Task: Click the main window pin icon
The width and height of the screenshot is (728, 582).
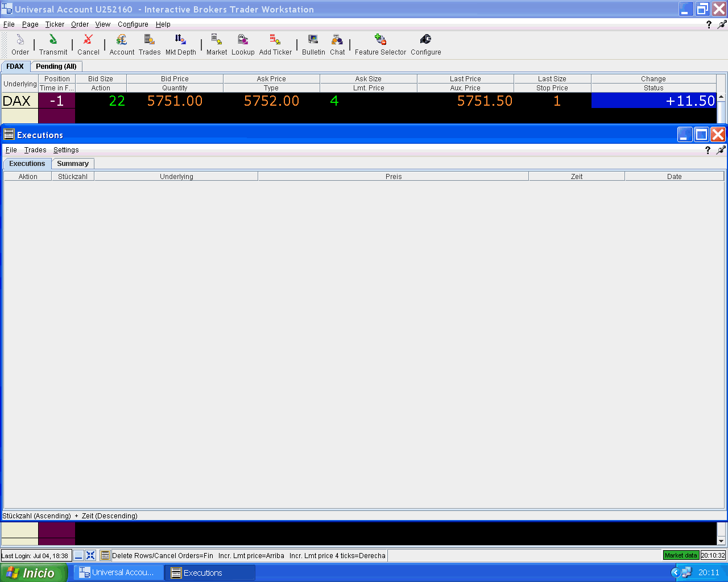Action: tap(722, 24)
